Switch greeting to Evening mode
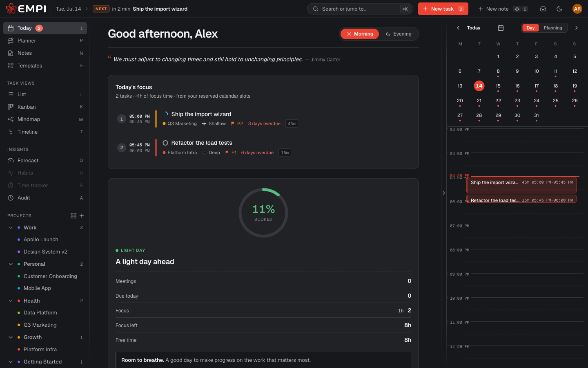 point(399,34)
